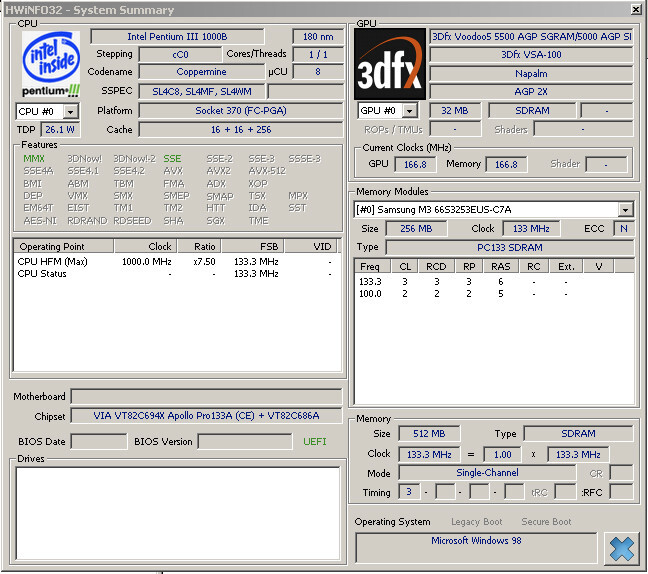The height and width of the screenshot is (574, 648).
Task: Click the VIA VT82C694X chipset field
Action: [x=206, y=416]
